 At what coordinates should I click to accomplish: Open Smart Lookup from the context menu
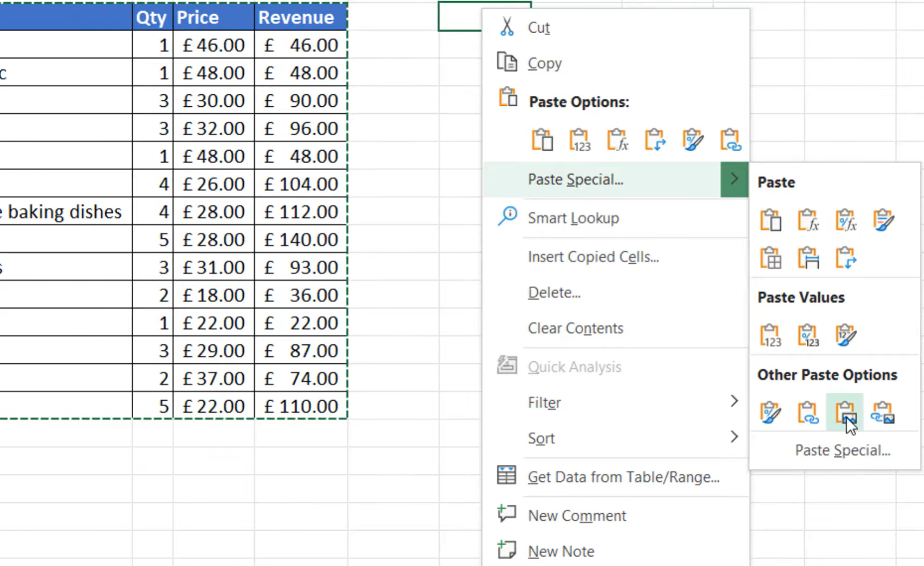point(615,218)
